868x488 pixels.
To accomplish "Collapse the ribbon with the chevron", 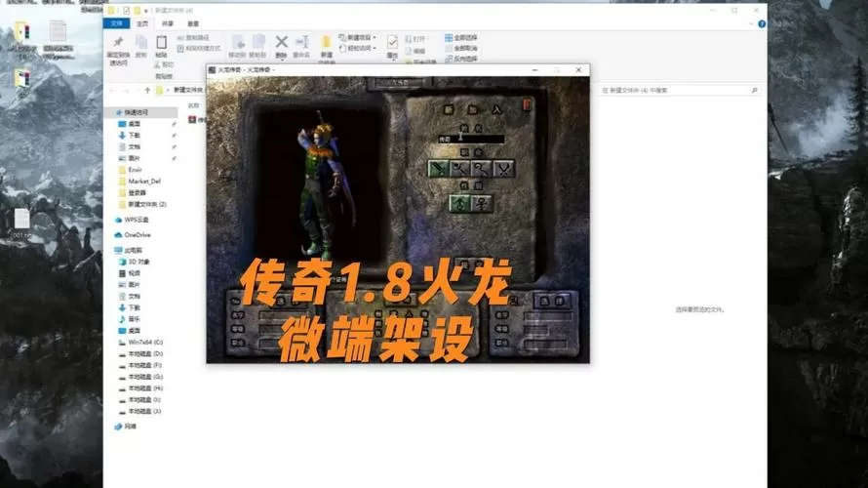I will tap(751, 23).
